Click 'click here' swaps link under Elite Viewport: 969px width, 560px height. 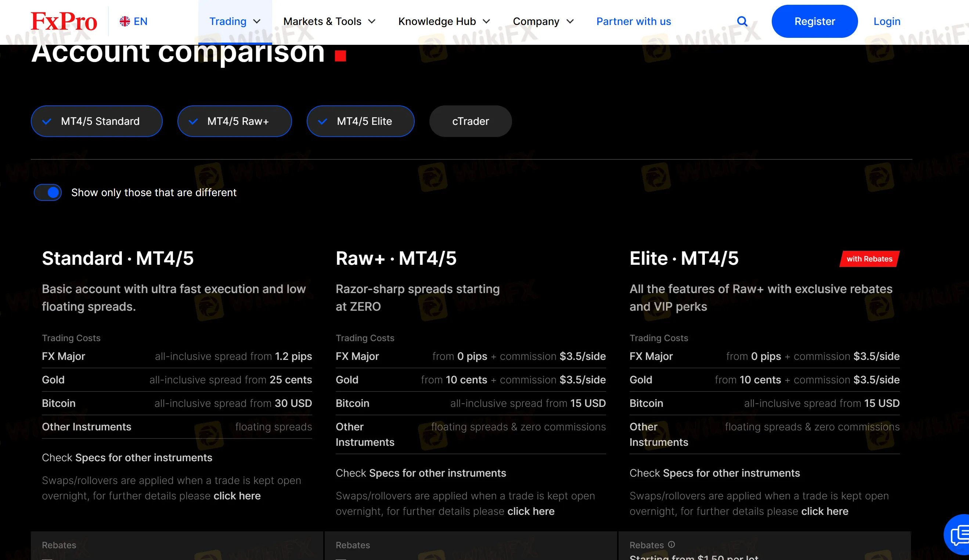tap(824, 511)
